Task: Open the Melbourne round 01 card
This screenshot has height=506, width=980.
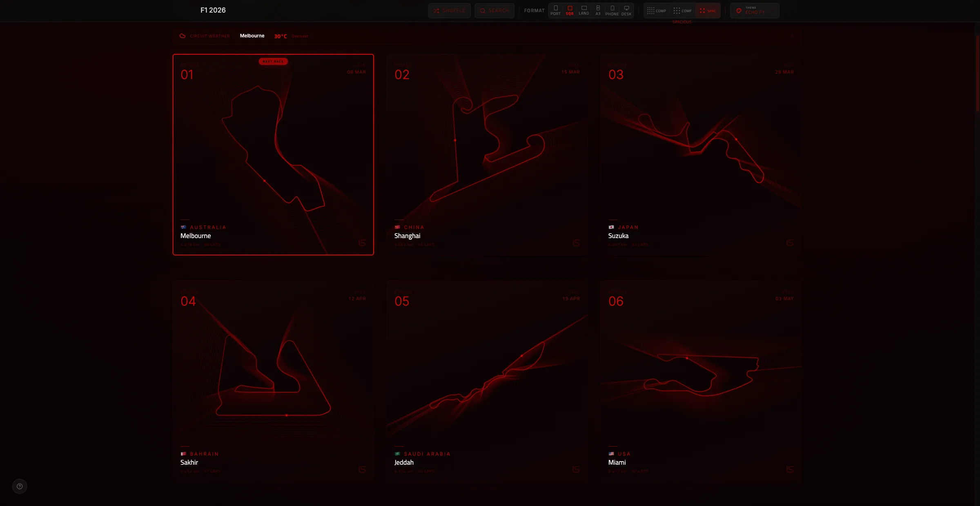Action: pos(273,154)
